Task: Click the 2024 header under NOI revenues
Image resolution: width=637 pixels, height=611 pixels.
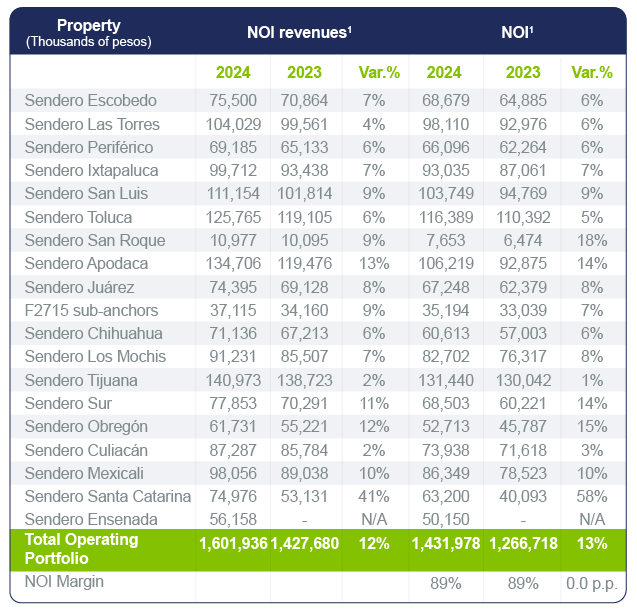Action: 231,72
